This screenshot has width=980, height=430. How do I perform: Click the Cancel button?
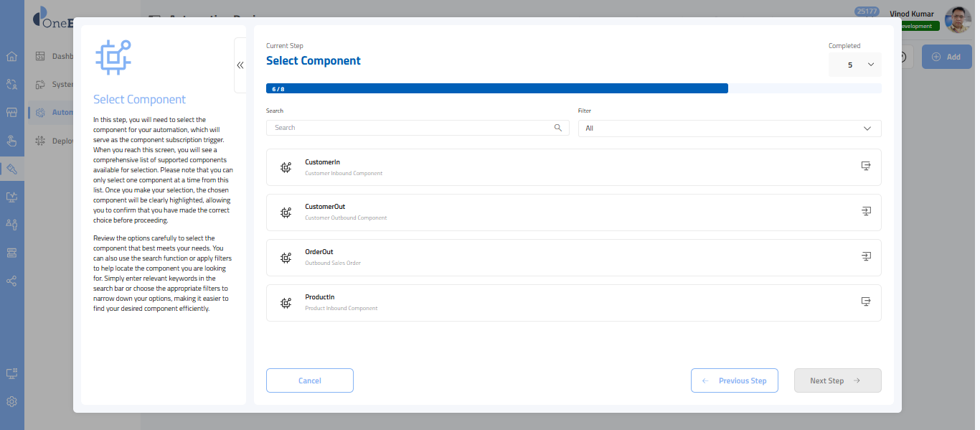tap(309, 380)
